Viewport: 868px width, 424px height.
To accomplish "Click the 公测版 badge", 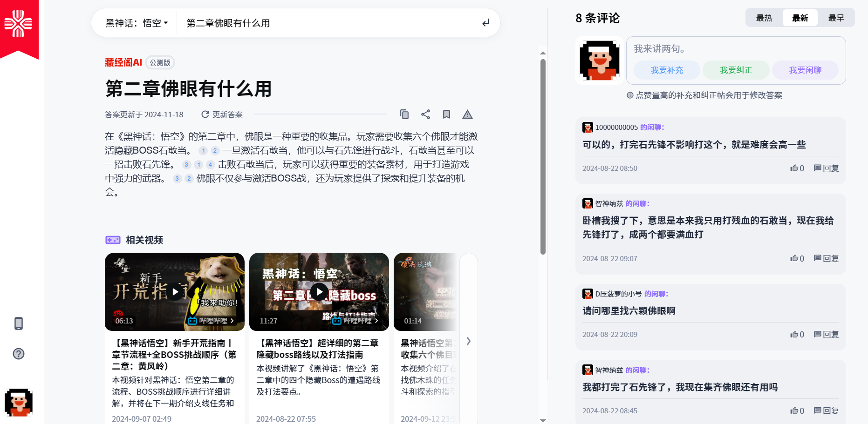I will click(x=160, y=62).
